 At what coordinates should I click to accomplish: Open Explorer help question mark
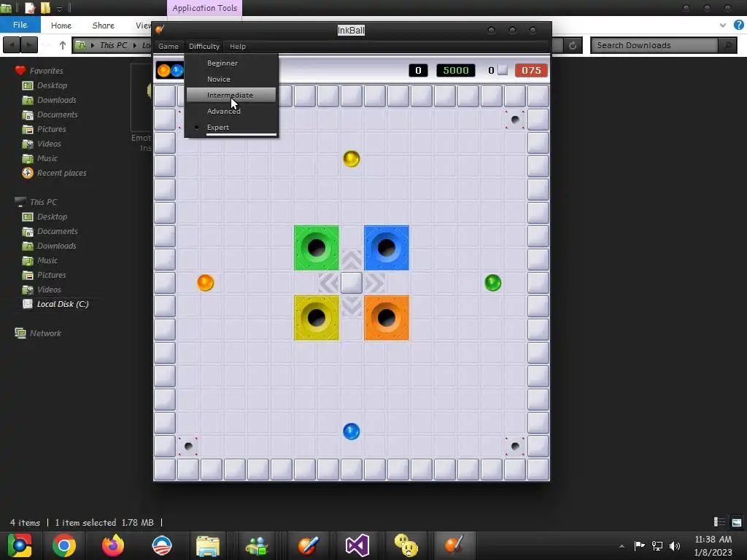(x=738, y=25)
